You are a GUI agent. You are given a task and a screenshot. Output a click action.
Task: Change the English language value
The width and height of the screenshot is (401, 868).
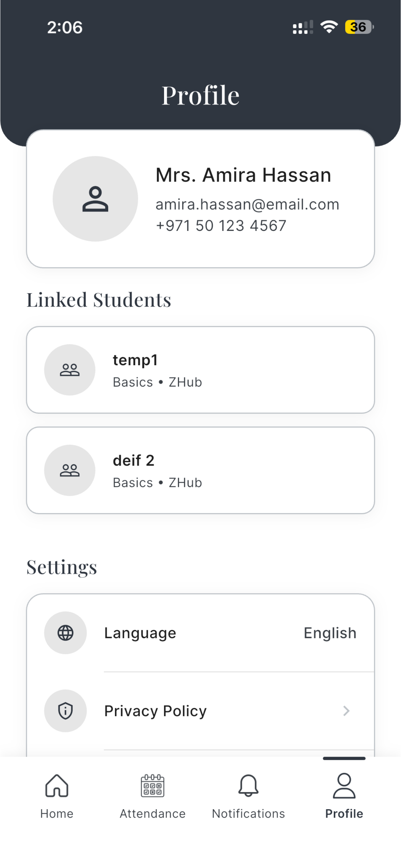(330, 633)
